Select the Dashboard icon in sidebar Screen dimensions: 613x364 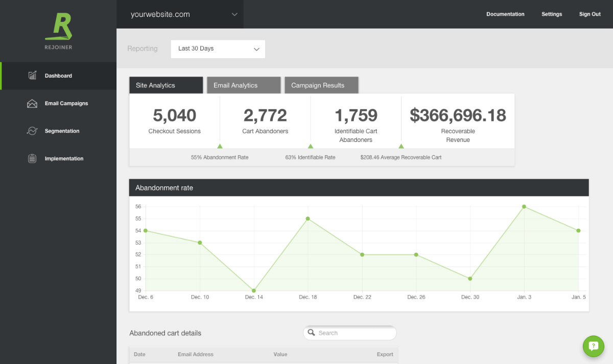tap(32, 76)
